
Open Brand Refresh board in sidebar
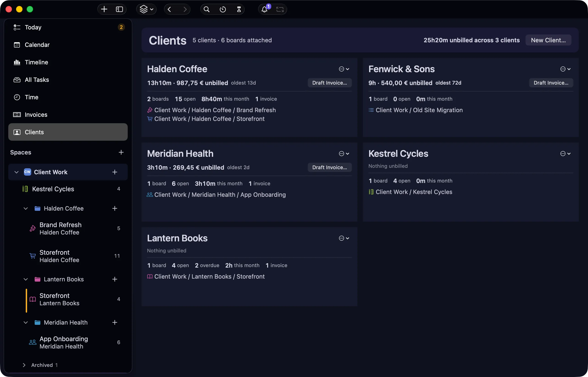[68, 228]
